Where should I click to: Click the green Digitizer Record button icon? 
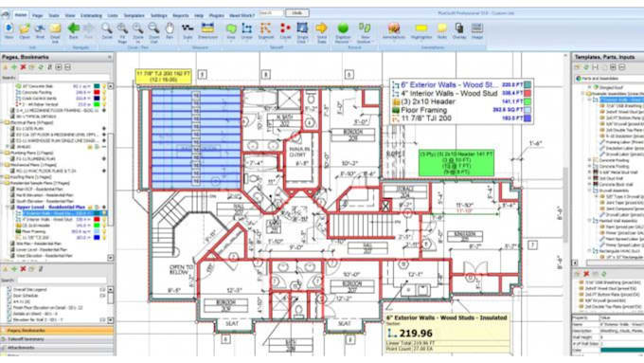343,27
